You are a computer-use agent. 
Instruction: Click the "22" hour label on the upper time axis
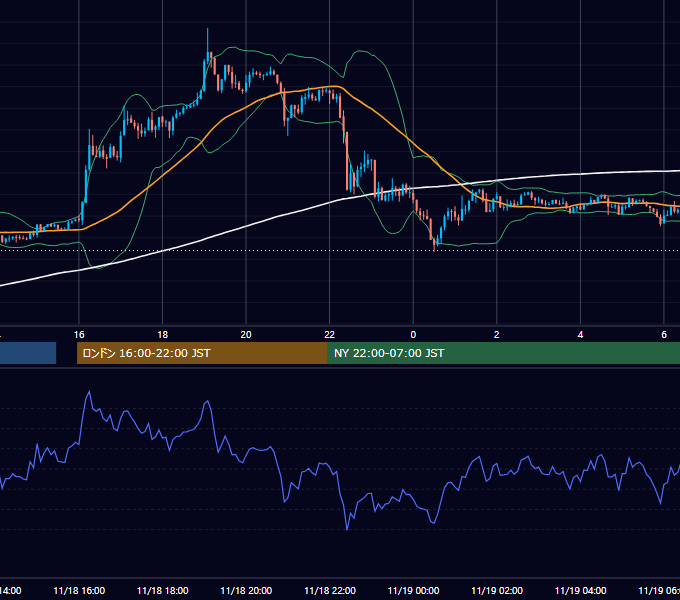point(330,335)
